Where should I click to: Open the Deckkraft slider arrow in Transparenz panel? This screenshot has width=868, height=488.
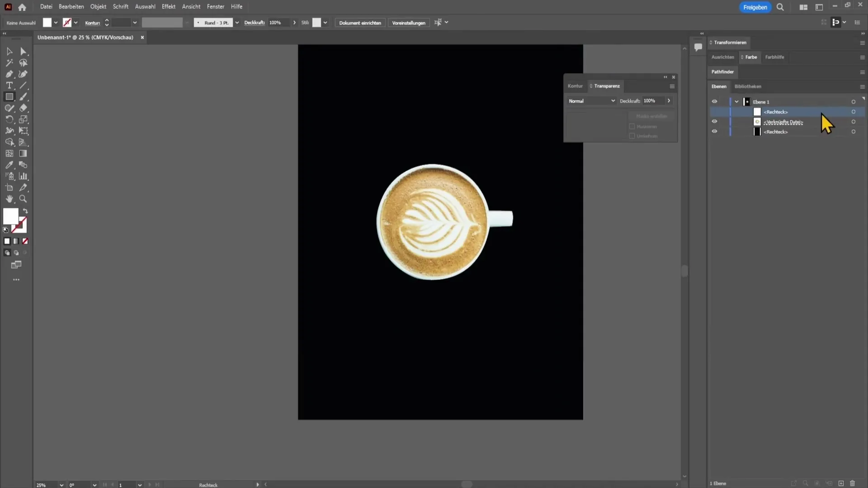point(669,101)
